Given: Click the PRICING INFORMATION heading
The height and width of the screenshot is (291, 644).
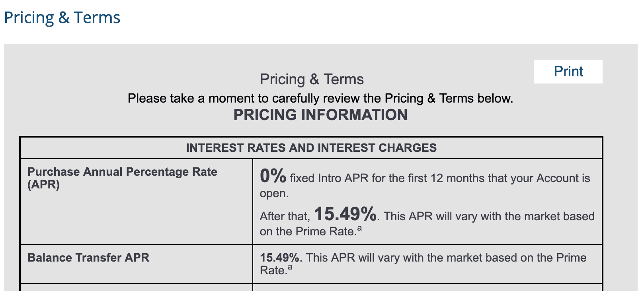Looking at the screenshot, I should coord(320,115).
